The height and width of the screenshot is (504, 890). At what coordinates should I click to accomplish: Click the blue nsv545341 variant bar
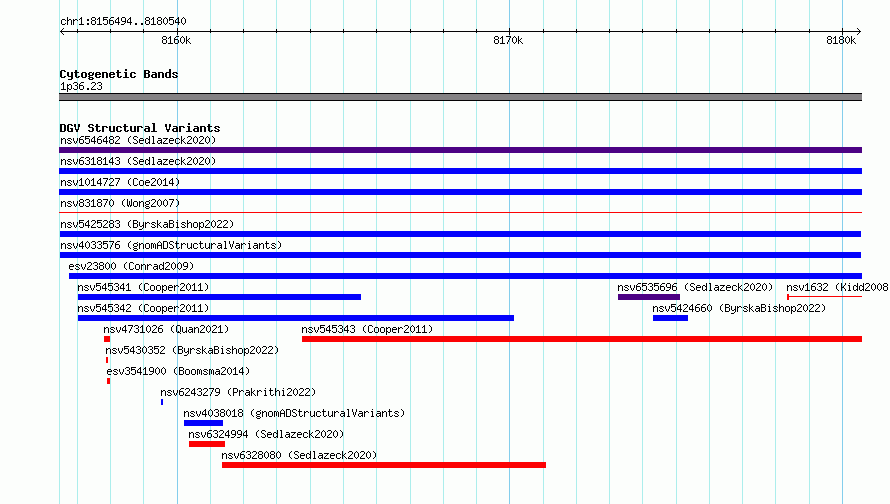point(219,297)
